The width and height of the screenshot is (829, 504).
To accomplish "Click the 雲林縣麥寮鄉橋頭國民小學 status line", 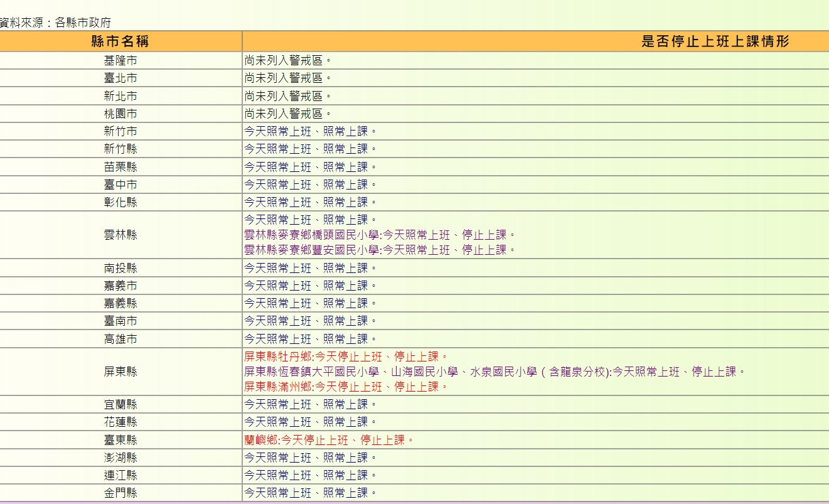I will [x=380, y=235].
